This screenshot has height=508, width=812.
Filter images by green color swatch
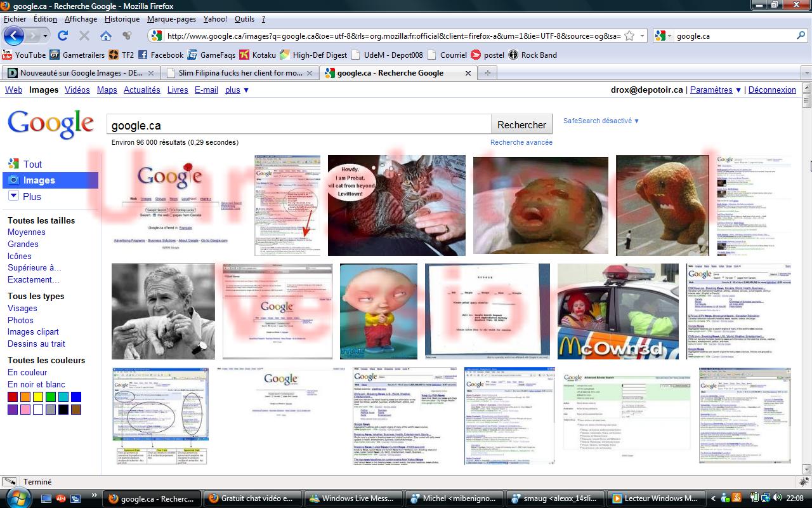[51, 397]
